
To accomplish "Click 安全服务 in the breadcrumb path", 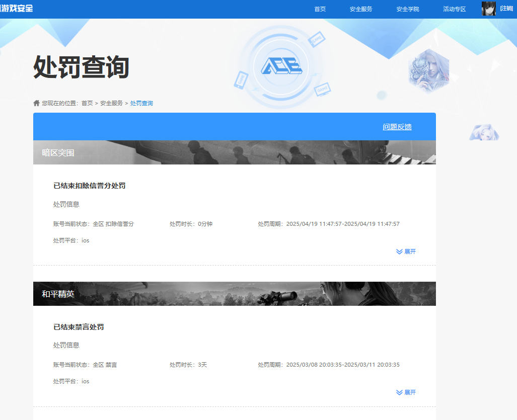I will click(111, 103).
